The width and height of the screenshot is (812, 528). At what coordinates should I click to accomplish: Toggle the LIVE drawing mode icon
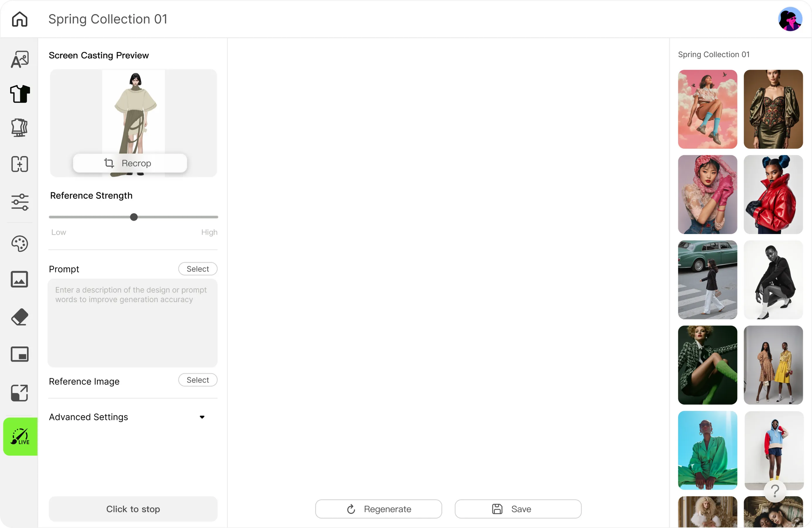[20, 436]
